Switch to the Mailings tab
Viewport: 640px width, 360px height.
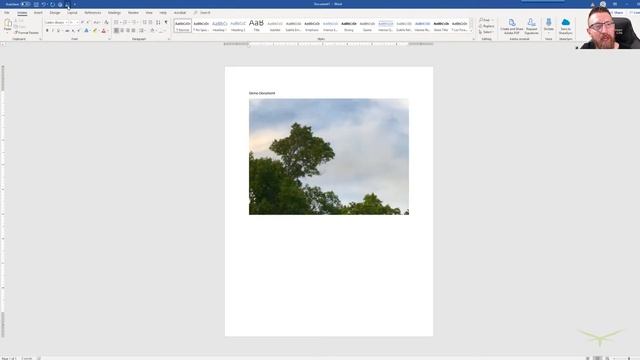(114, 13)
